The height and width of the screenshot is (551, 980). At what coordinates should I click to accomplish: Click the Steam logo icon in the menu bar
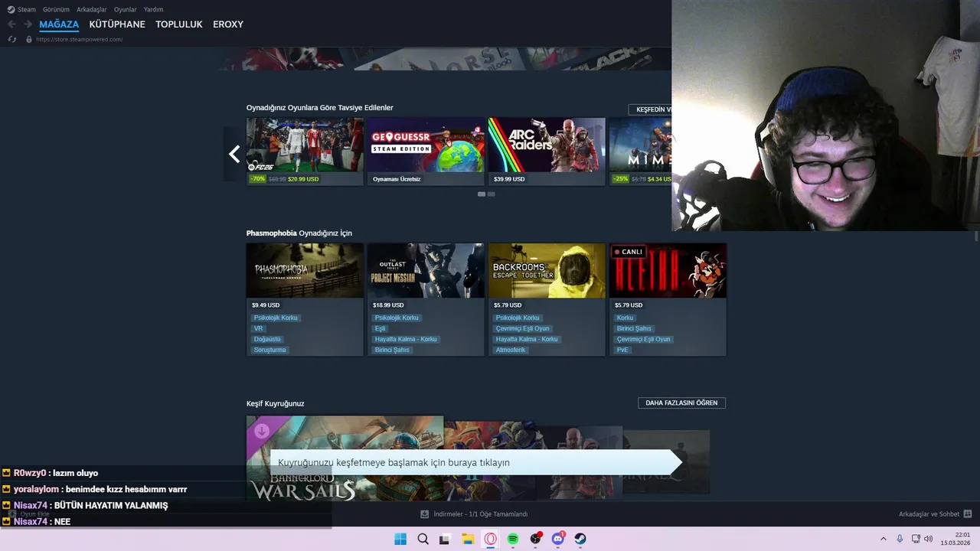coord(11,9)
